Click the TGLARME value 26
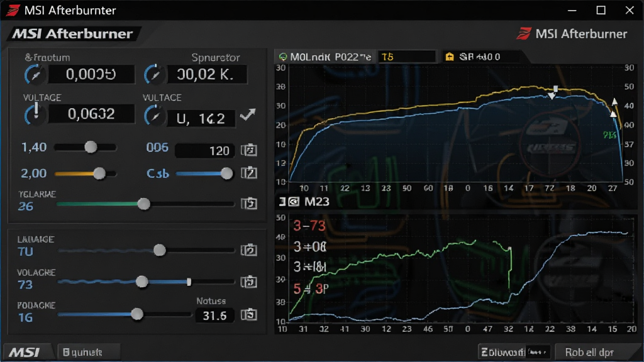The image size is (644, 362). point(25,206)
